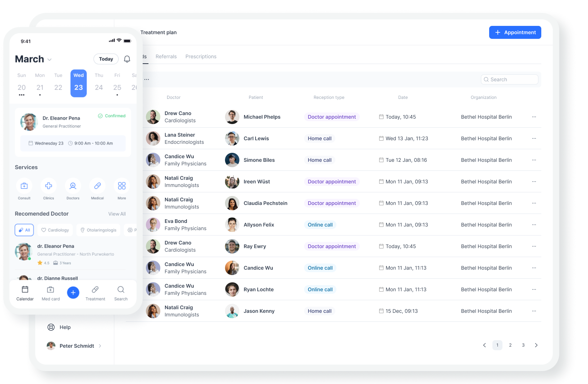Tap the Today button
The image size is (588, 384).
click(106, 59)
